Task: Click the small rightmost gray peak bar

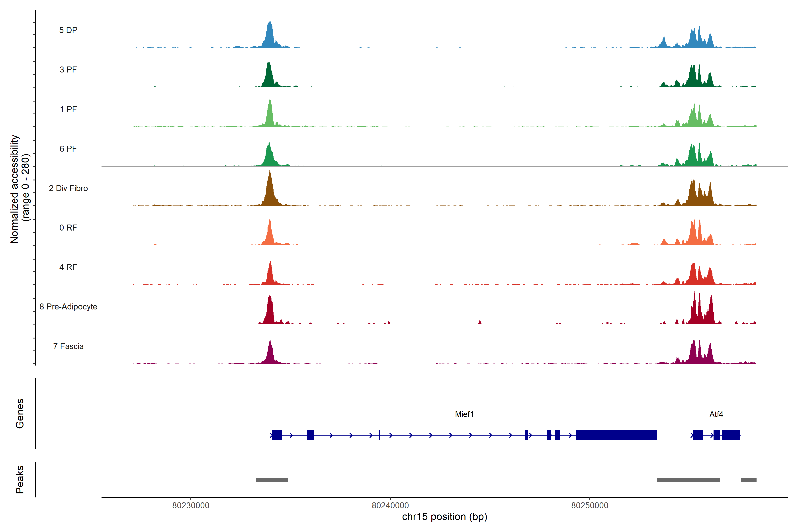Action: click(x=749, y=480)
